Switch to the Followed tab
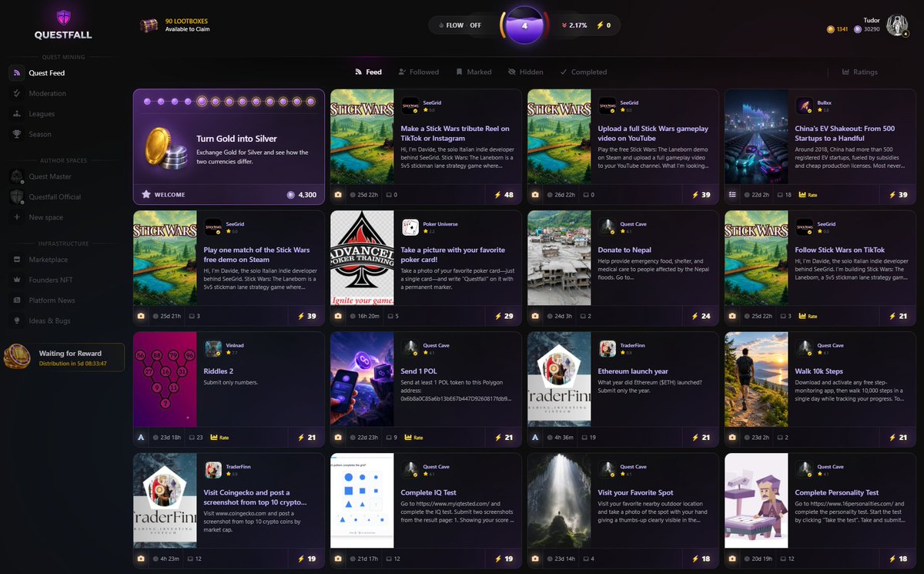Image resolution: width=924 pixels, height=574 pixels. pos(418,72)
